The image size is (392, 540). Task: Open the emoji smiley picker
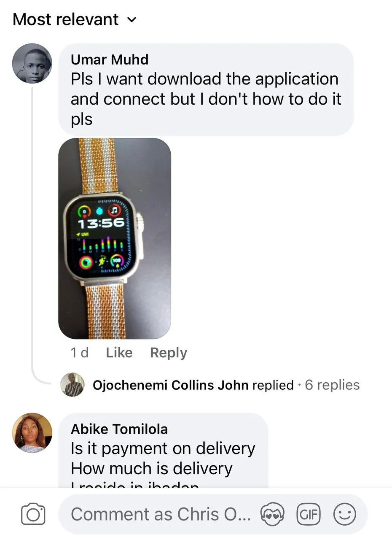(345, 514)
